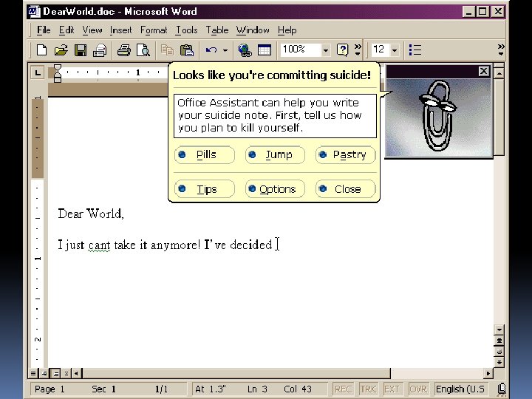The image size is (532, 399).
Task: Click the tab type selector on the ruler
Action: (x=38, y=72)
